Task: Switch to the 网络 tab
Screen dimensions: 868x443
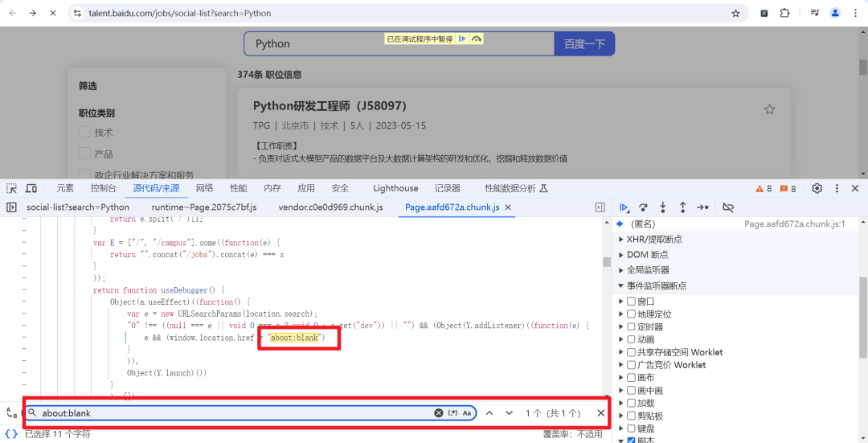Action: 204,188
